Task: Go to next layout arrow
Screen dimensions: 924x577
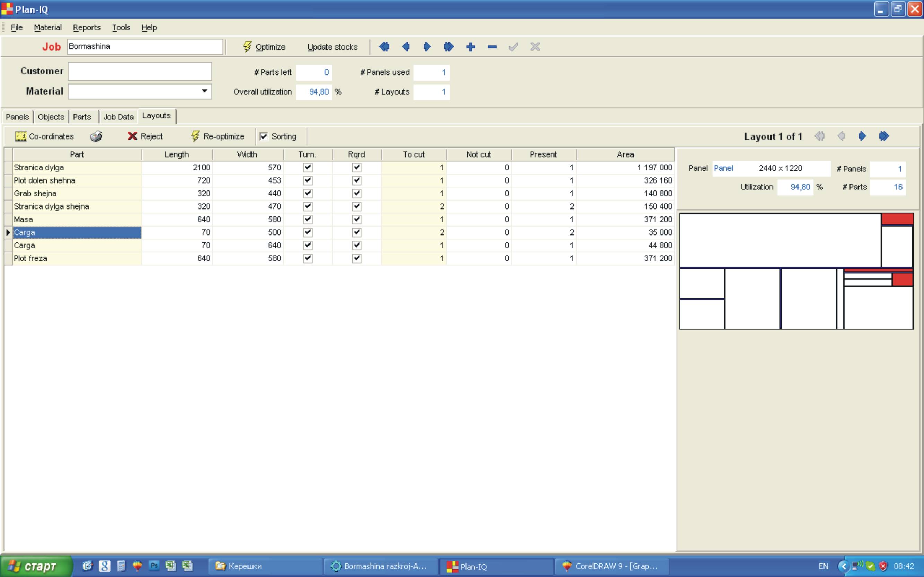Action: coord(862,136)
